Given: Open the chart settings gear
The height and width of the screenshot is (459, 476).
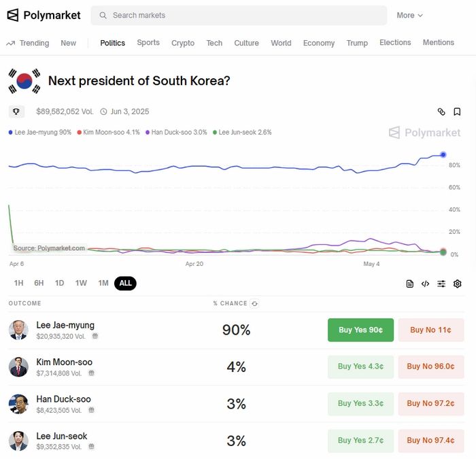Looking at the screenshot, I should (457, 284).
